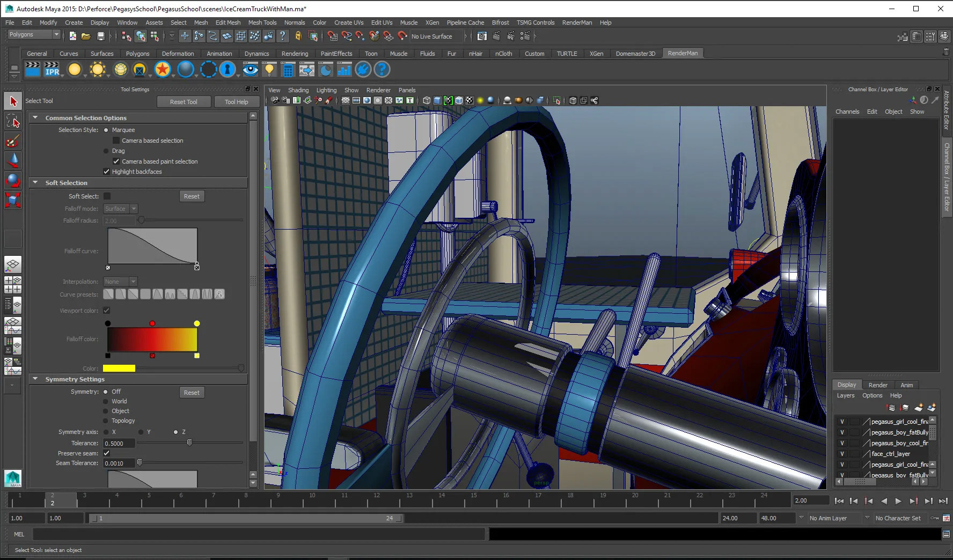Viewport: 953px width, 560px height.
Task: Toggle viewport Wireframe cube icon
Action: pos(427,100)
